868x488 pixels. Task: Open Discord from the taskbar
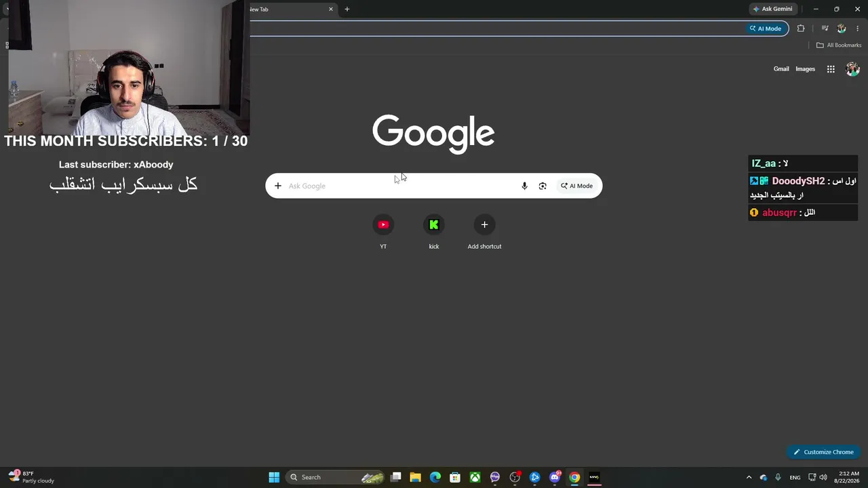coord(555,477)
